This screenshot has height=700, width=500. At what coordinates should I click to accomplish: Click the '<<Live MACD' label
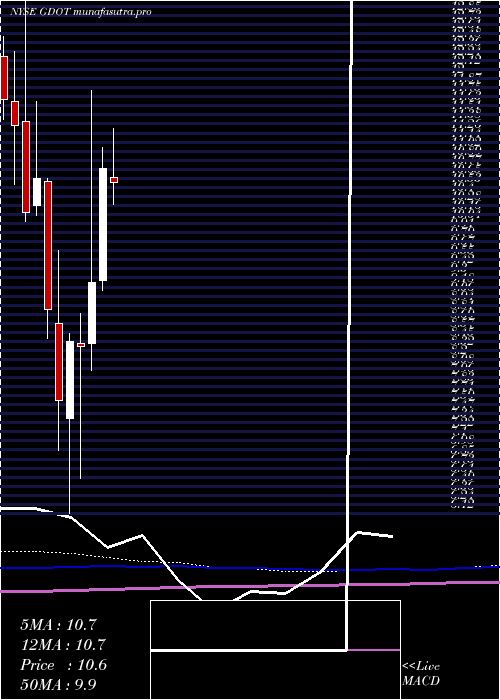click(421, 674)
